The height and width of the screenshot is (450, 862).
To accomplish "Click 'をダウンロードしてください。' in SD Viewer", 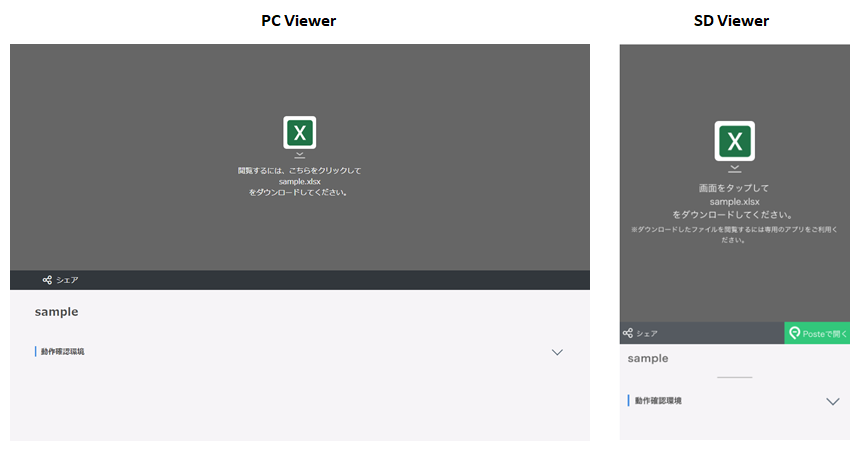I will coord(733,215).
